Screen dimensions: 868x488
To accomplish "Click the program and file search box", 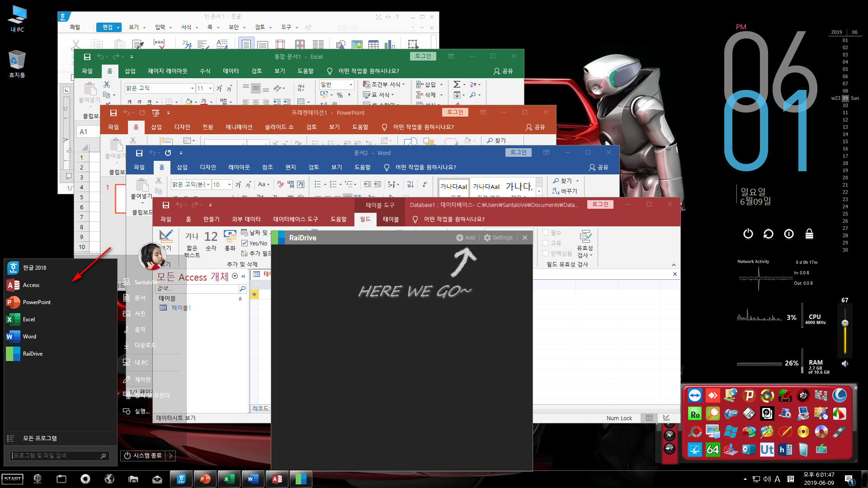I will point(60,456).
